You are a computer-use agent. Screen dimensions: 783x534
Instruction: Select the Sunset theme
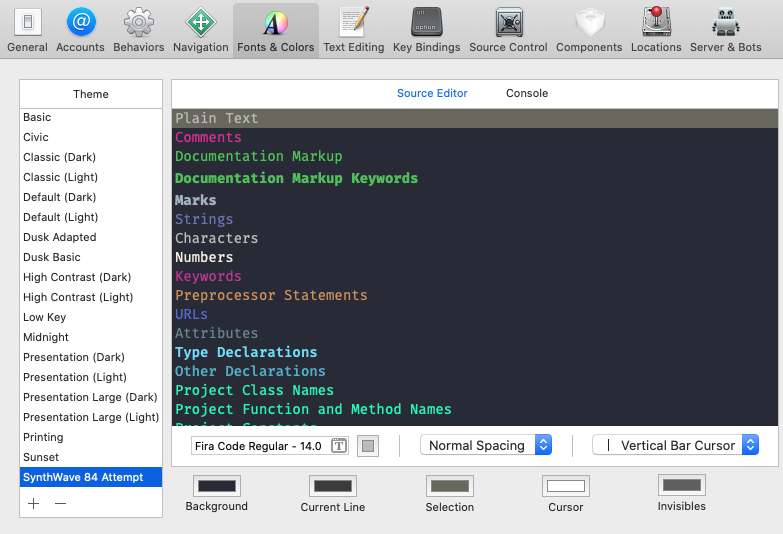click(x=91, y=457)
